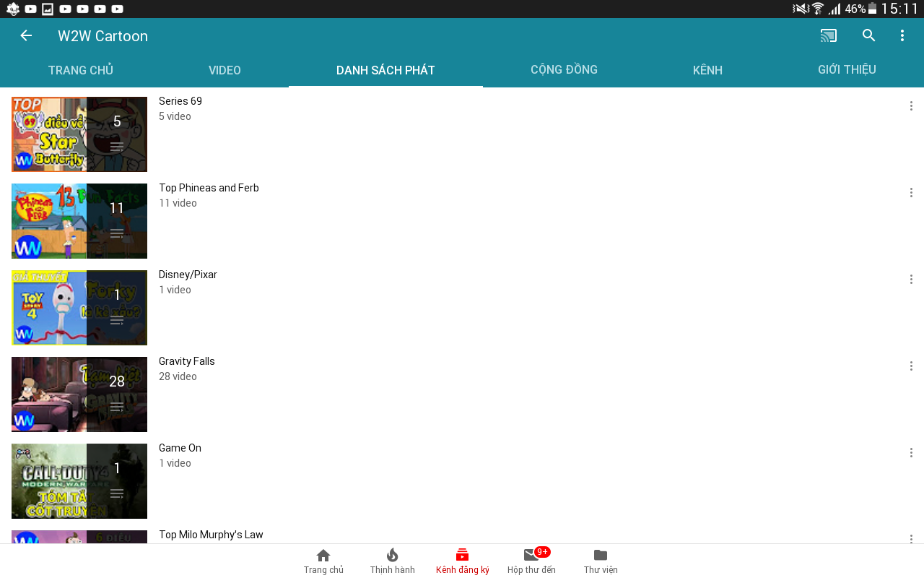Open options menu for Series 69 playlist
Screen dimensions: 924x578
pyautogui.click(x=911, y=106)
